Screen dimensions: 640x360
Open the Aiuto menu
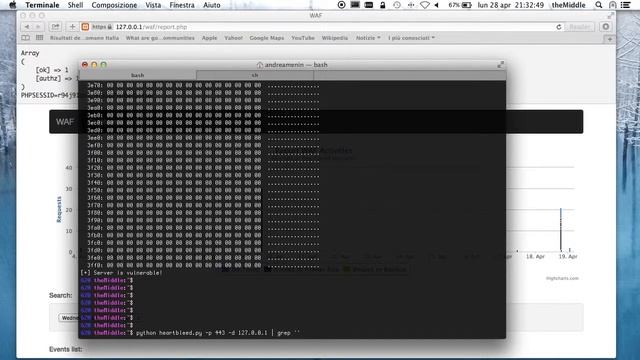tap(211, 5)
